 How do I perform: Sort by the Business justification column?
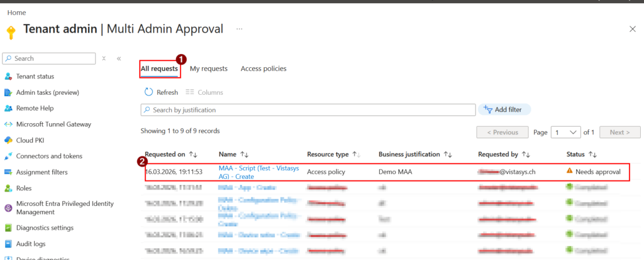pos(447,154)
